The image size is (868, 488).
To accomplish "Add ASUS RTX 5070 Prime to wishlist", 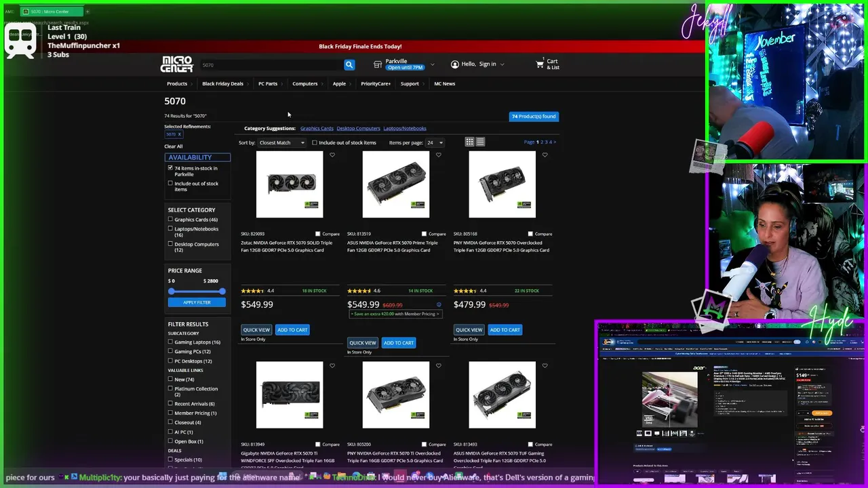I will point(439,155).
